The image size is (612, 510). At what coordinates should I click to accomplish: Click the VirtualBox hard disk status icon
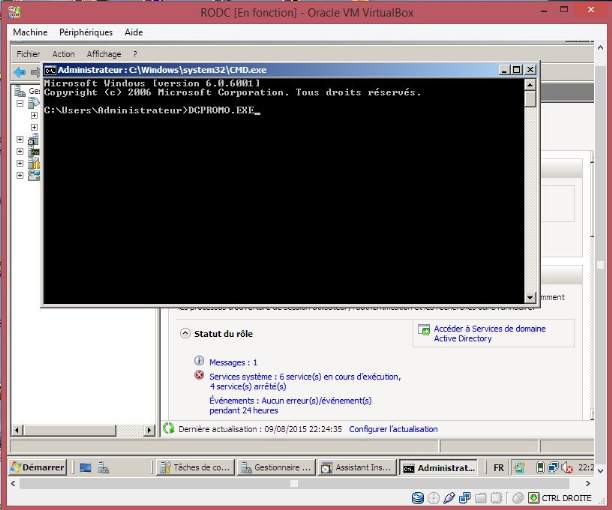coord(418,497)
